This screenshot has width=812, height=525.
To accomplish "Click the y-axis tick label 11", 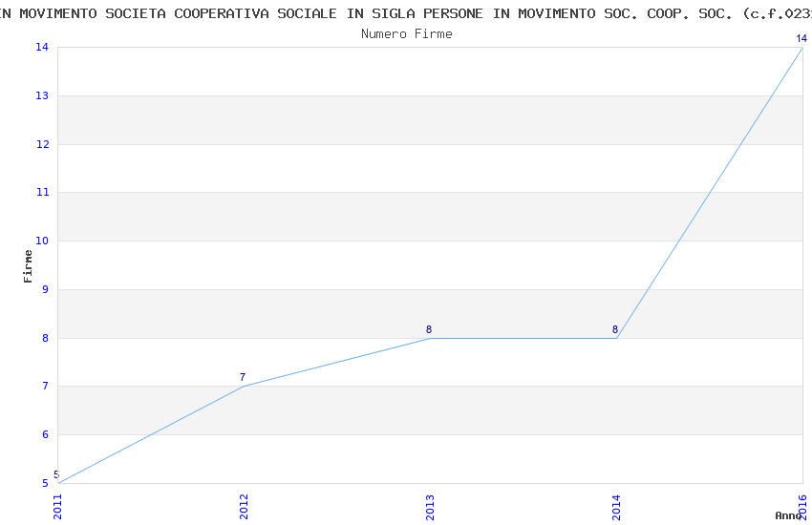I will [x=41, y=193].
